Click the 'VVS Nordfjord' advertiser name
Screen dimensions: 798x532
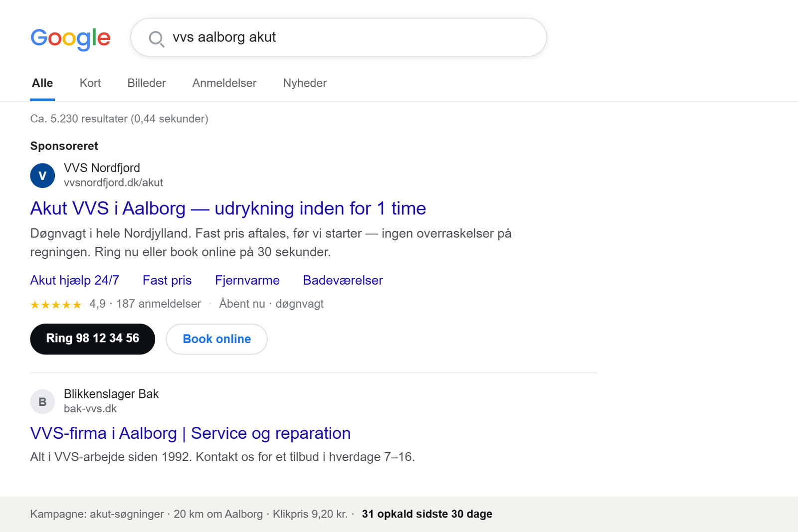click(x=102, y=168)
